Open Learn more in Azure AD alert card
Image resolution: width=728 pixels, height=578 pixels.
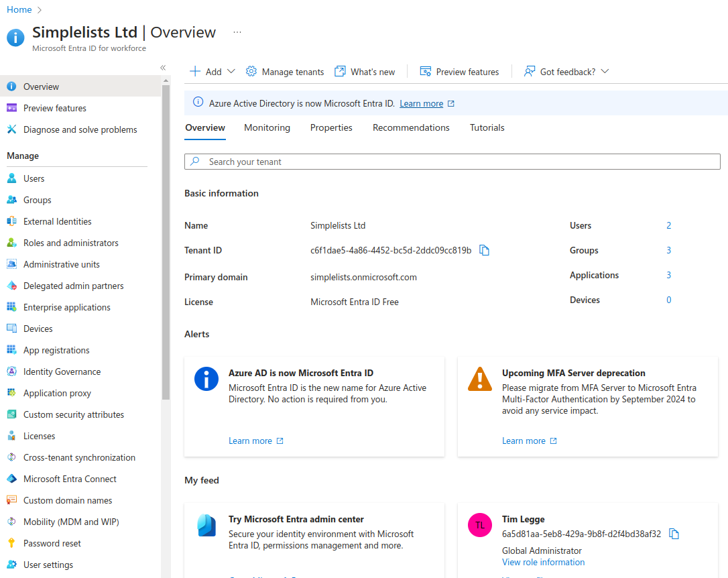(x=256, y=441)
